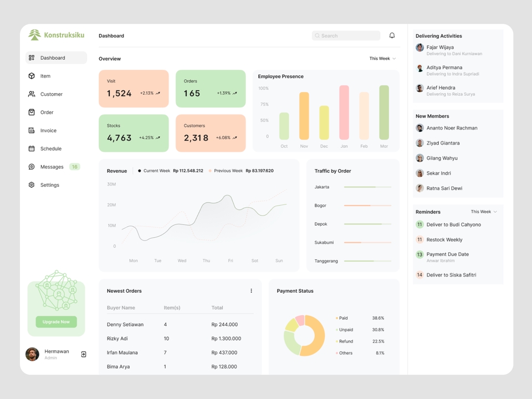Select the Invoice sidebar icon
Image resolution: width=532 pixels, height=399 pixels.
(32, 130)
